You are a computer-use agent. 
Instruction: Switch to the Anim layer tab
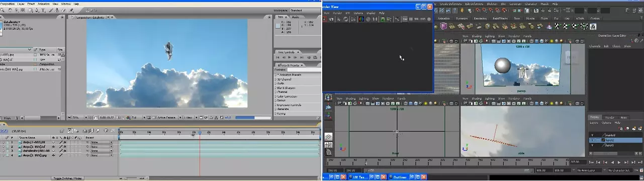(624, 117)
